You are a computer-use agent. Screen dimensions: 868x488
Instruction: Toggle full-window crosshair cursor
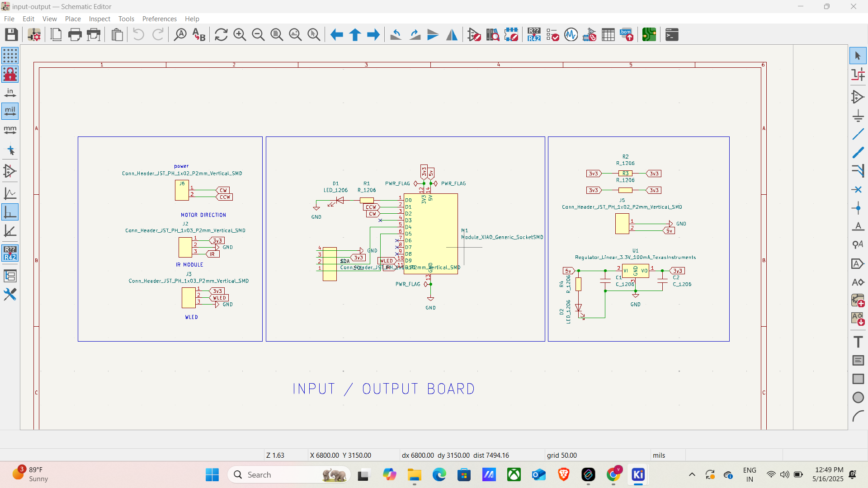(10, 150)
